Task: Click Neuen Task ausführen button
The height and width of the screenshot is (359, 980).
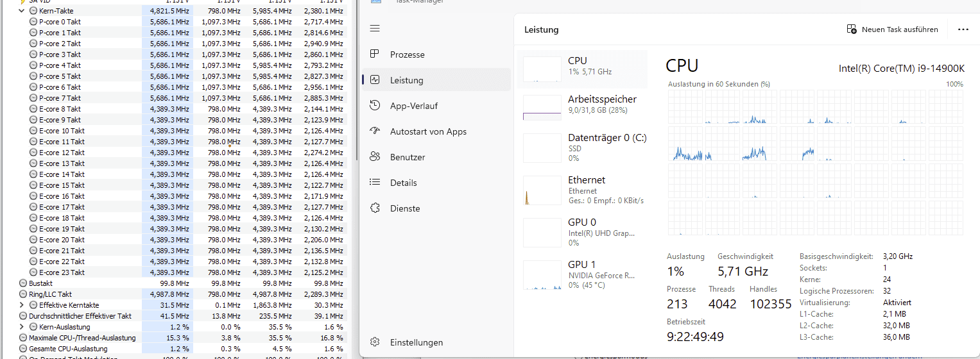Action: (892, 29)
